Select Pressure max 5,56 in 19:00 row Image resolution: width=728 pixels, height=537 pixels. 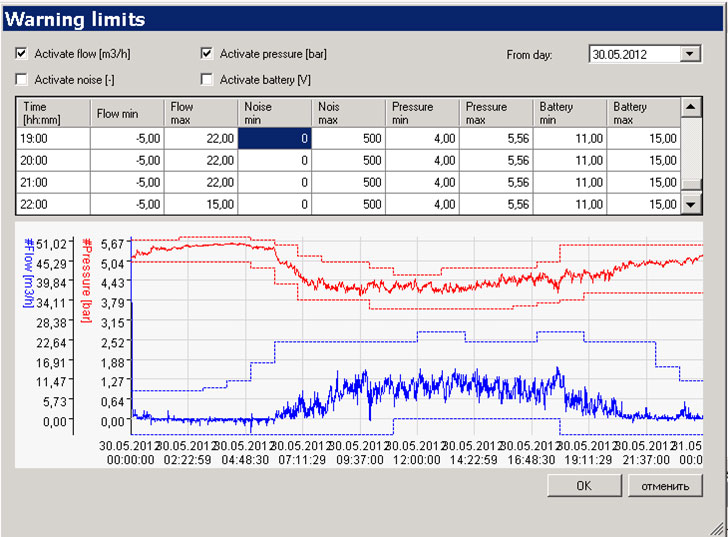(496, 138)
